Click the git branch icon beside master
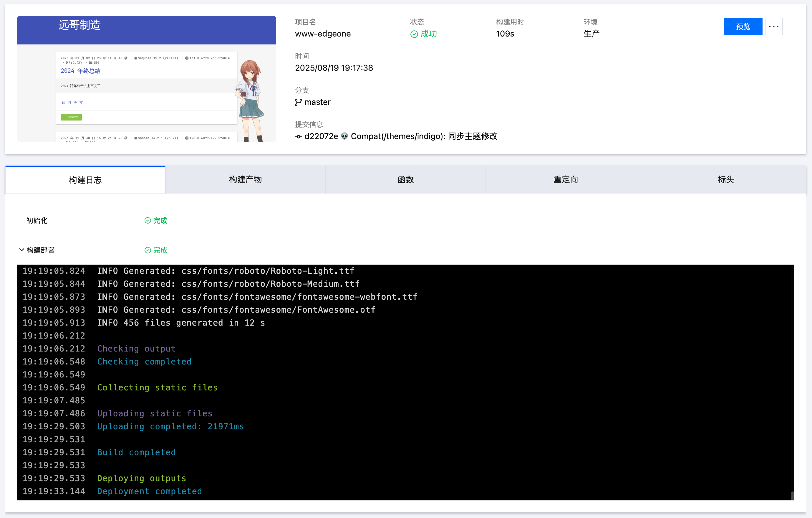Image resolution: width=812 pixels, height=518 pixels. (x=298, y=102)
